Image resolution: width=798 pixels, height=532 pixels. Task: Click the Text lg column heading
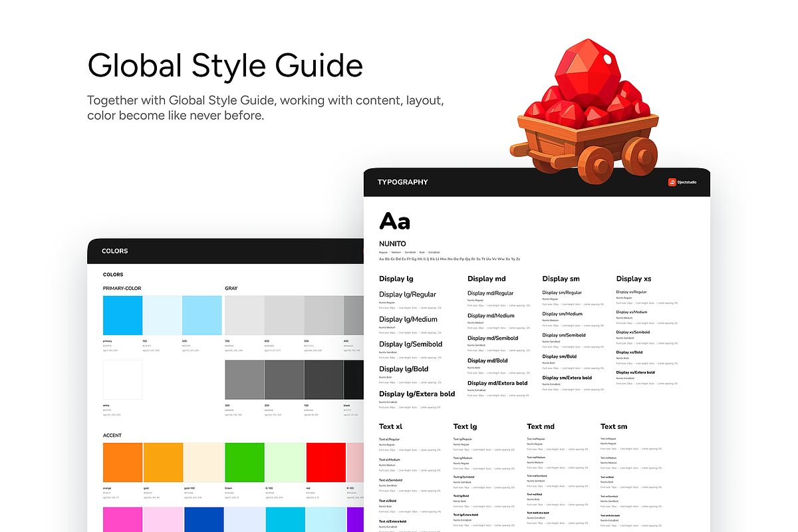tap(465, 427)
